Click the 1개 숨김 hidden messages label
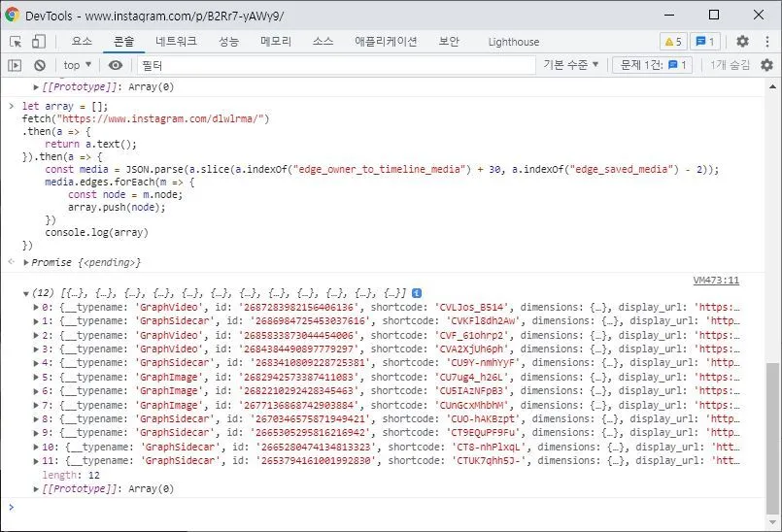 click(x=730, y=65)
